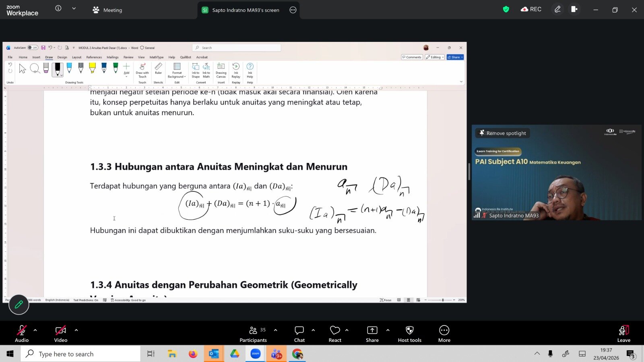This screenshot has width=644, height=362.
Task: Open the File menu in Word
Action: (x=10, y=57)
